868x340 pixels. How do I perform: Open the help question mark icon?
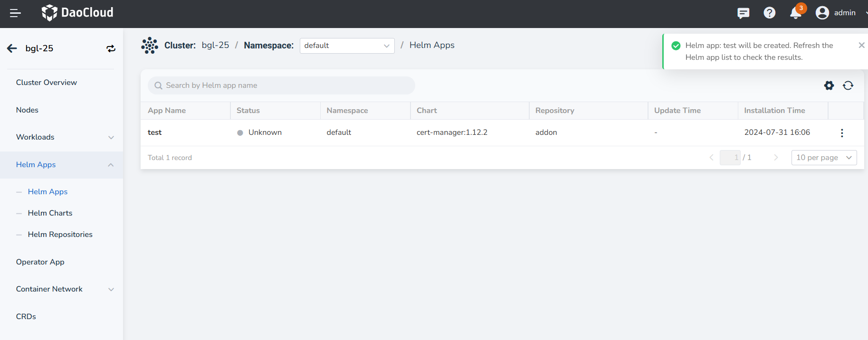tap(769, 13)
